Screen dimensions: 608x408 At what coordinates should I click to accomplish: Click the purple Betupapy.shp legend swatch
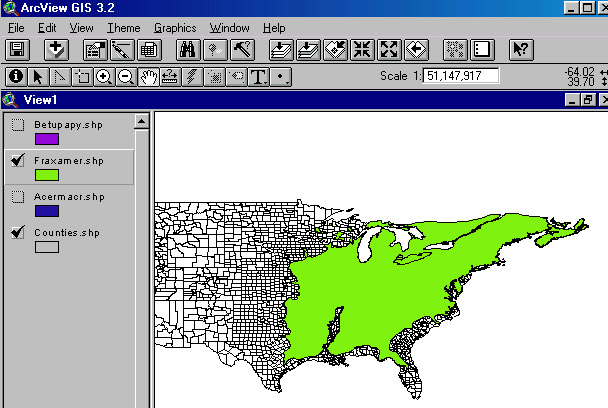coord(47,139)
